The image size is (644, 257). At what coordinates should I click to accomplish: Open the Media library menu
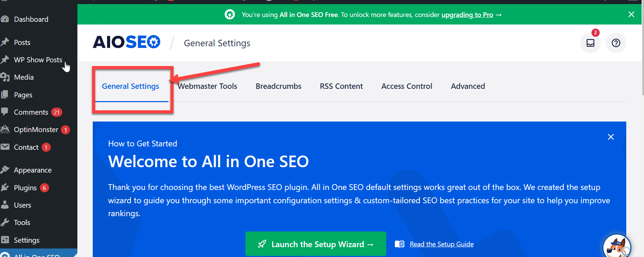click(24, 77)
